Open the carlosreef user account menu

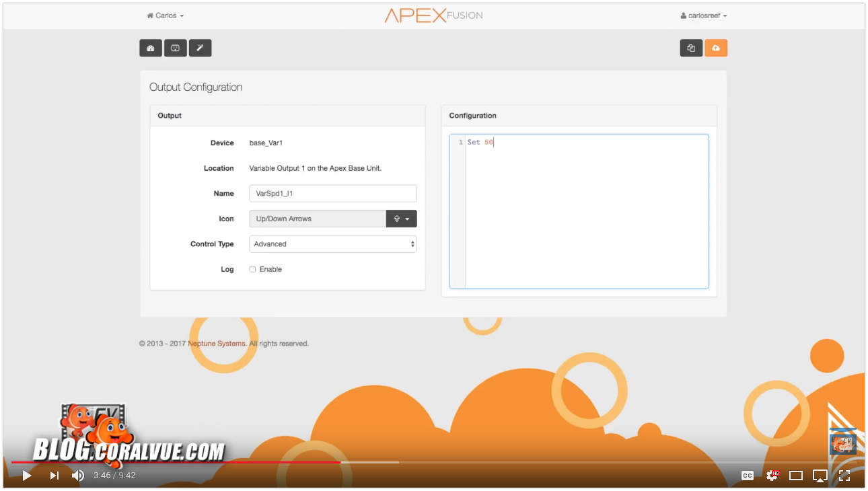(x=704, y=15)
